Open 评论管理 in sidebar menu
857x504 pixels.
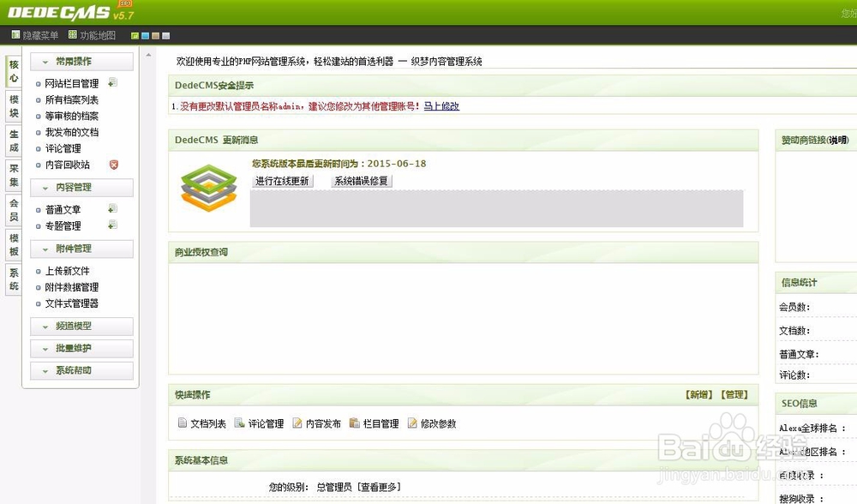[63, 148]
